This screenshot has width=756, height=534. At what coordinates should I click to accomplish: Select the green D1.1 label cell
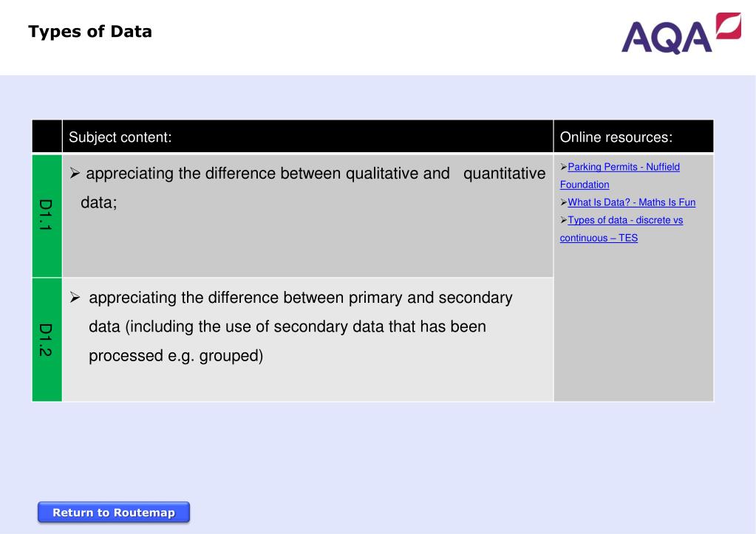[x=47, y=216]
